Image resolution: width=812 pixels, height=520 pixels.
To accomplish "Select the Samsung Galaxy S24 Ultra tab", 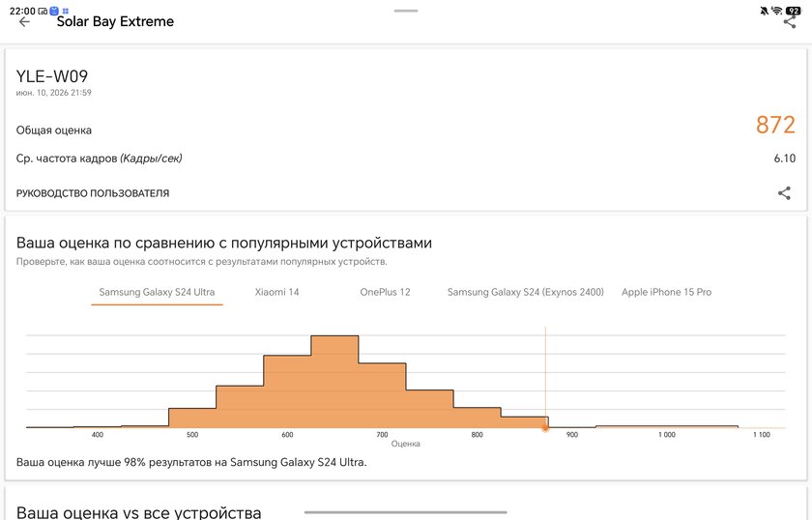I will pyautogui.click(x=157, y=292).
